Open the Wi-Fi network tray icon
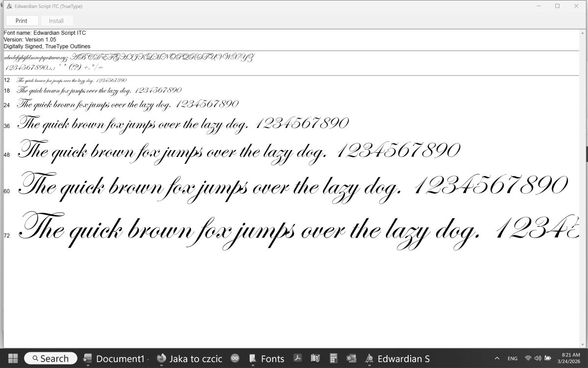This screenshot has width=588, height=368. [528, 358]
